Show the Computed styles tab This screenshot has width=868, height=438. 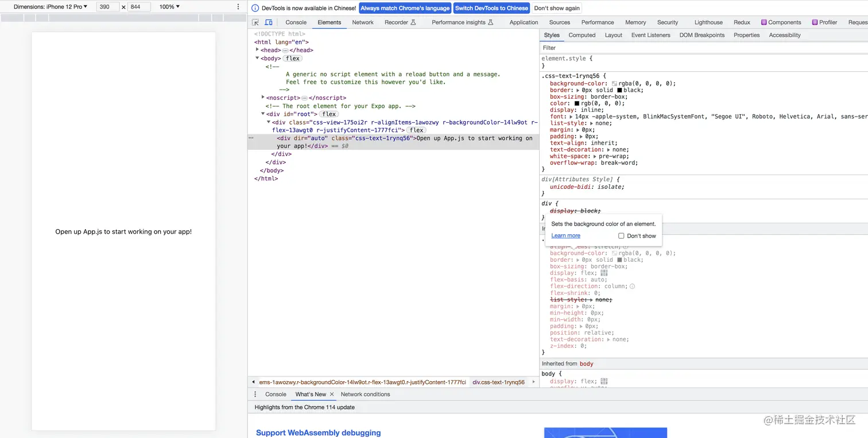[x=582, y=35]
